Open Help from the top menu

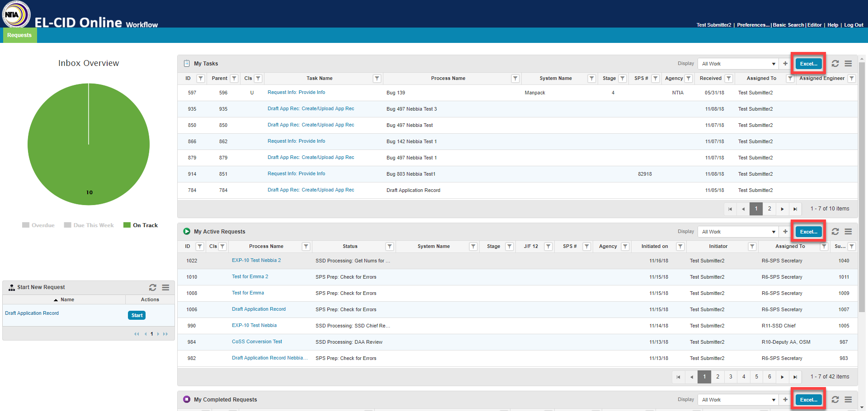pyautogui.click(x=833, y=25)
